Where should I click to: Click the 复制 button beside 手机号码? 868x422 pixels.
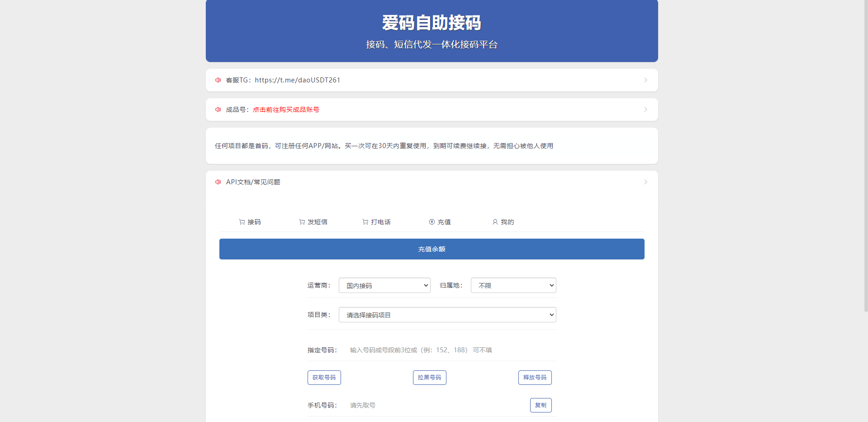point(541,405)
